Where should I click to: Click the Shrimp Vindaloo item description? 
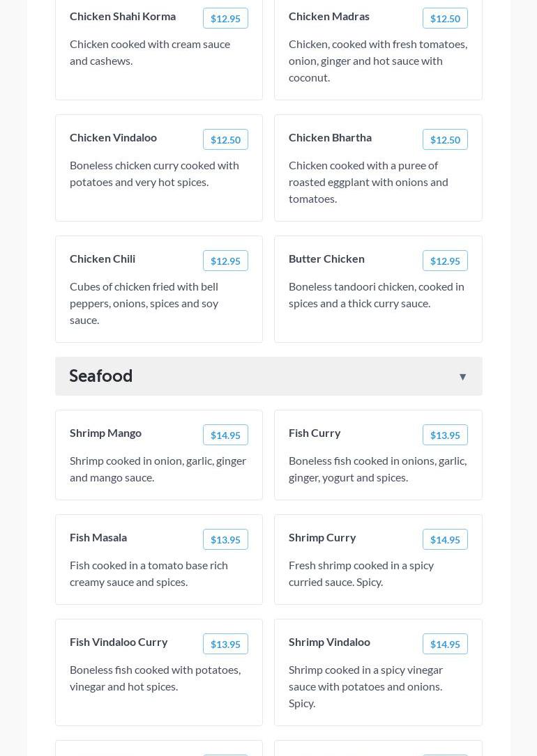tap(365, 686)
